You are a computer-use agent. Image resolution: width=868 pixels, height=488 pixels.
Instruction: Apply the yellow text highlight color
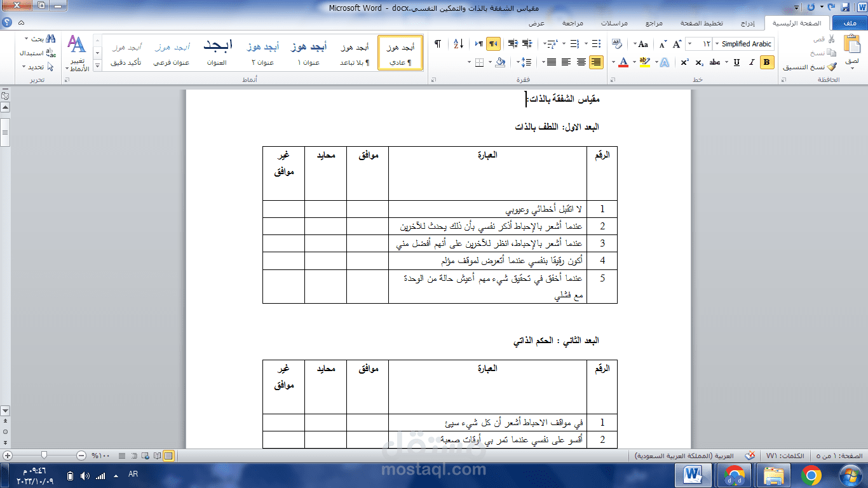pyautogui.click(x=646, y=62)
